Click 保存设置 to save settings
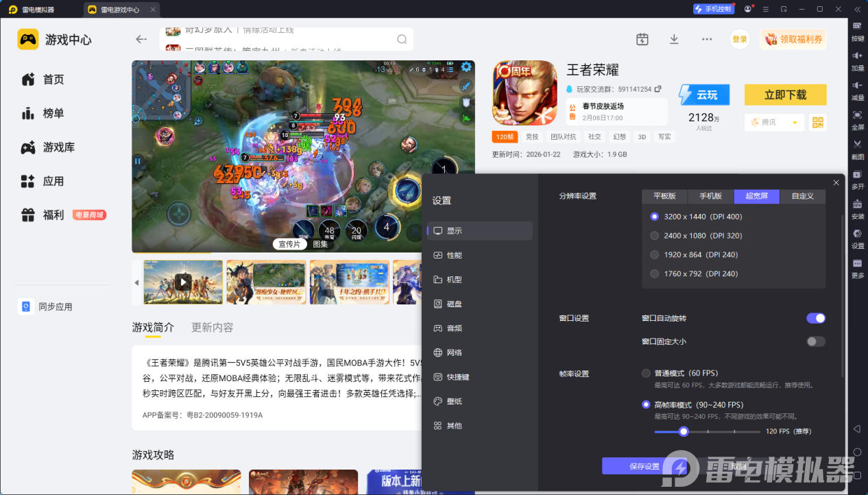Viewport: 868px width, 495px height. 644,466
